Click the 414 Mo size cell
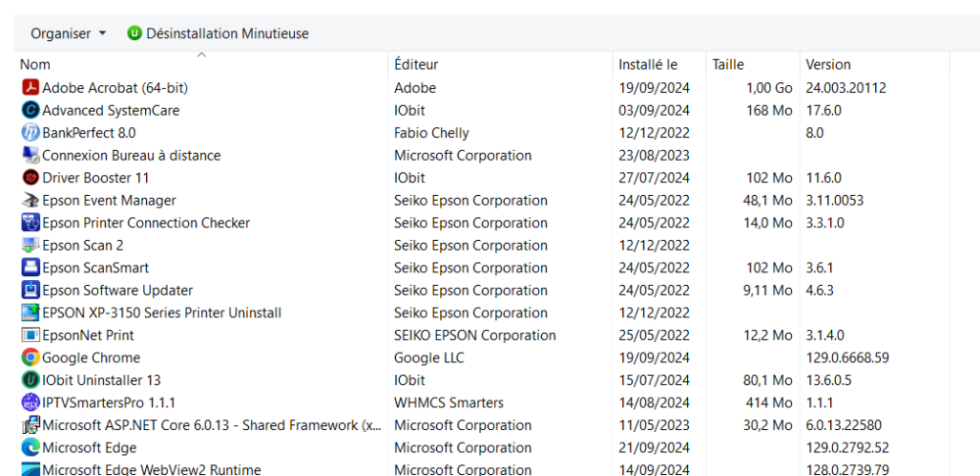The image size is (980, 476). pos(768,403)
